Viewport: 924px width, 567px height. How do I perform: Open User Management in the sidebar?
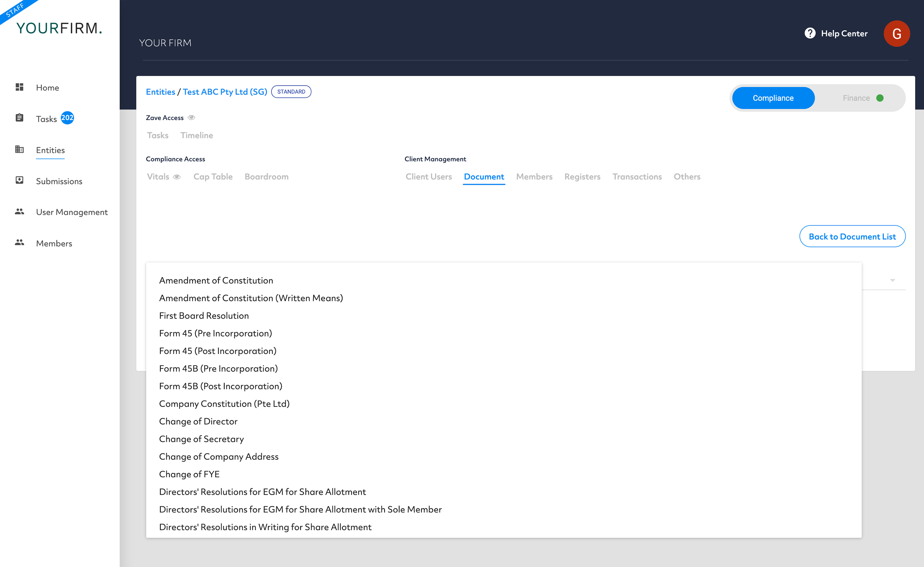click(x=72, y=212)
